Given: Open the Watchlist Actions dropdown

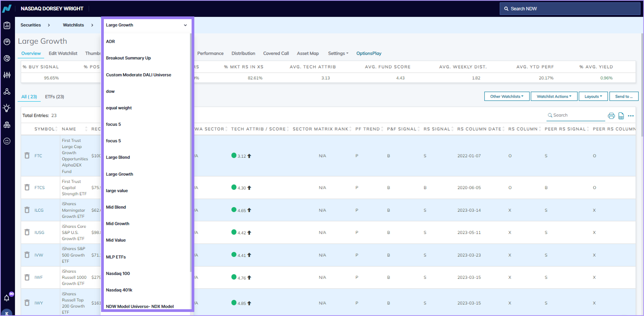Looking at the screenshot, I should [x=554, y=96].
